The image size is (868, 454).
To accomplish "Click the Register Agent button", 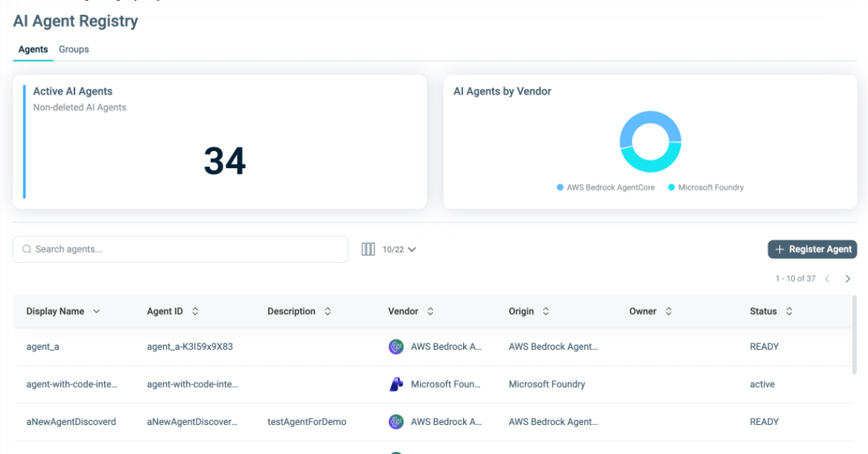I will (813, 249).
